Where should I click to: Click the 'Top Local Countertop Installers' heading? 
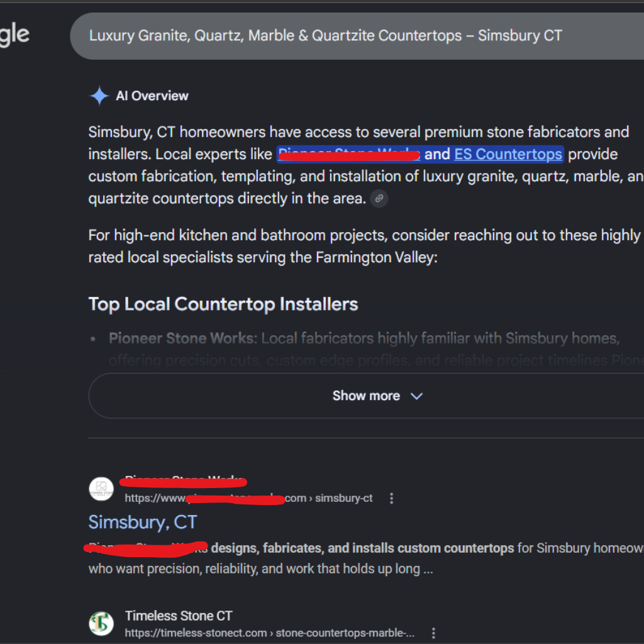point(223,304)
